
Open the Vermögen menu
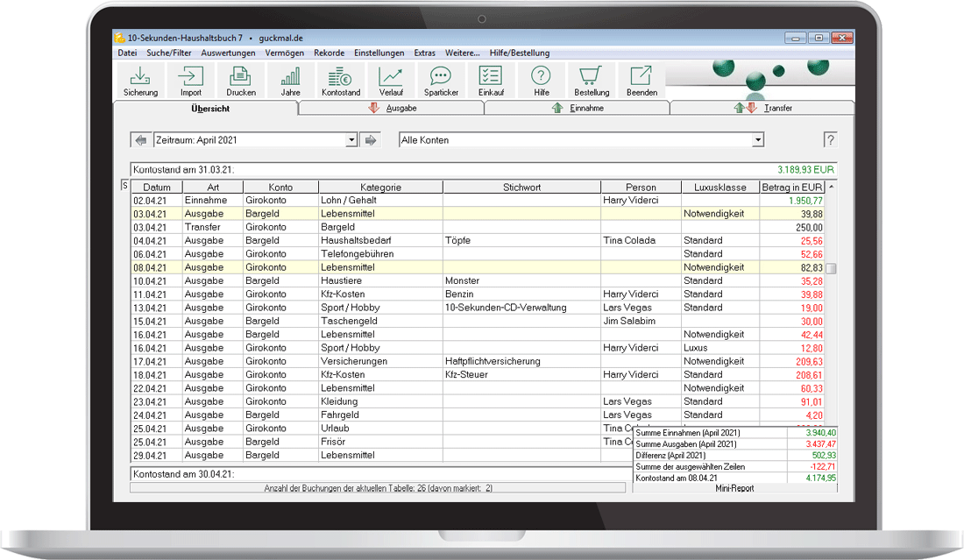(285, 53)
